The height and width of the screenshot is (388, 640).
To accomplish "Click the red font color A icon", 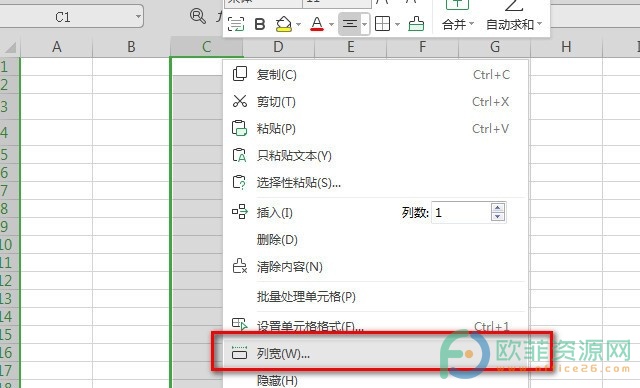I will click(317, 24).
